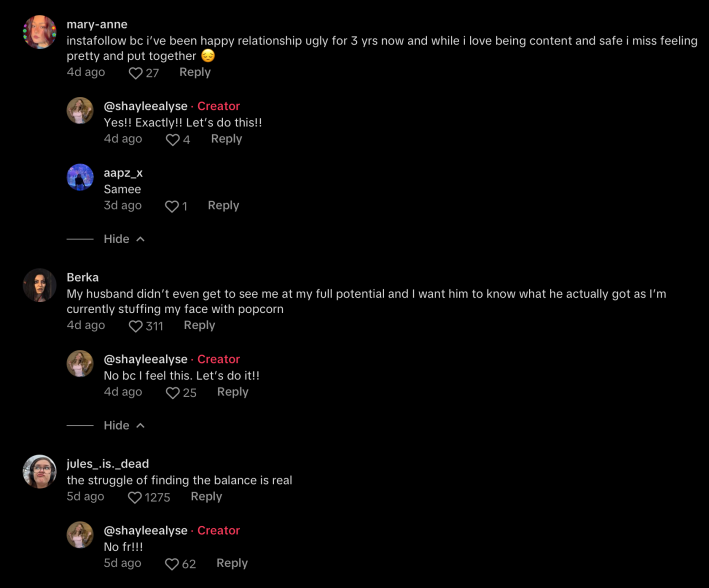Like Berka's comment about popcorn

click(x=136, y=326)
